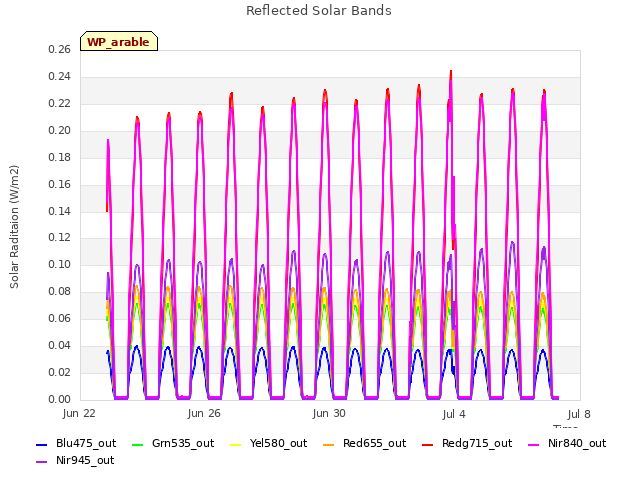This screenshot has height=480, width=640.
Task: Click the magenta Nir840_out legend swatch
Action: click(x=534, y=444)
